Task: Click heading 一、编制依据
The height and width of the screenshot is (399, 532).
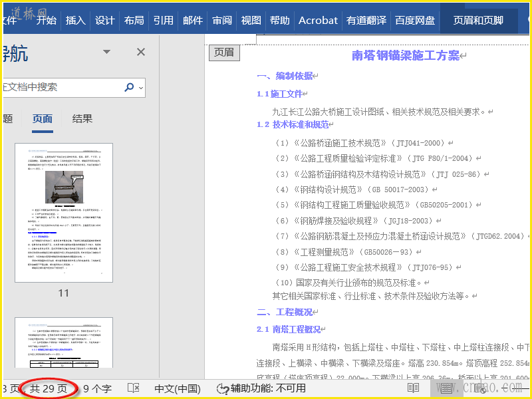Action: tap(285, 76)
